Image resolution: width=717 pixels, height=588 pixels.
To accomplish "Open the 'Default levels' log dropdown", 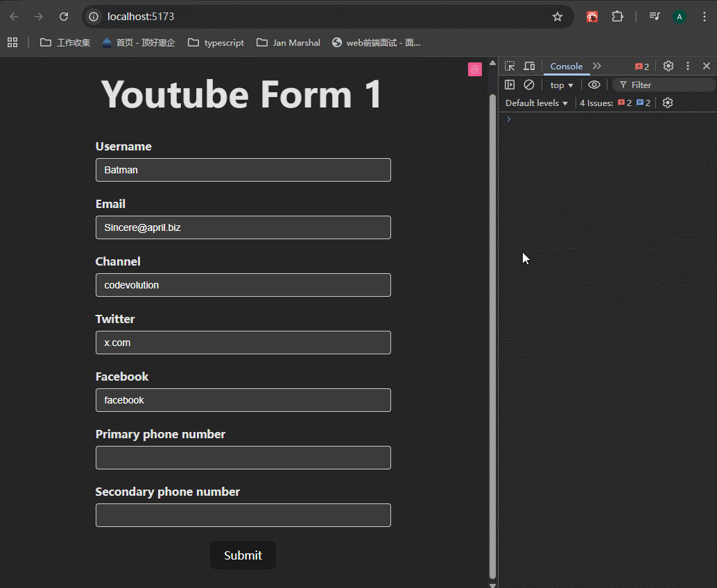I will 537,103.
